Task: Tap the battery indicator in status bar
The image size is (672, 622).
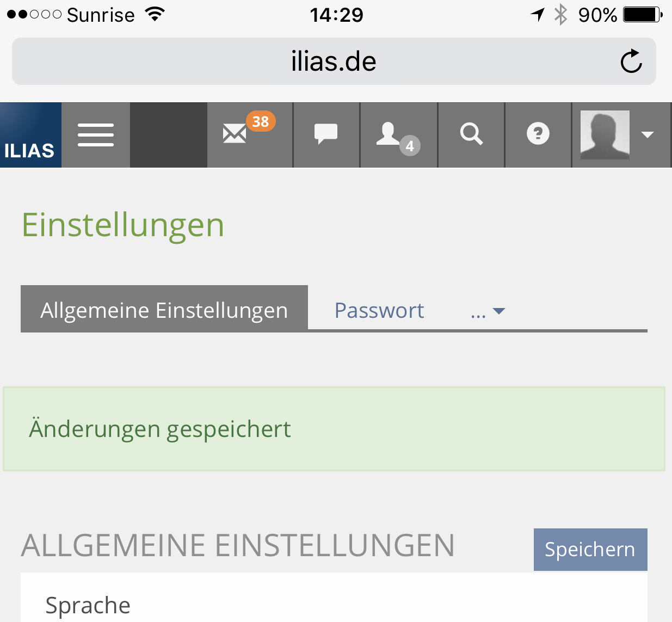Action: [x=642, y=15]
